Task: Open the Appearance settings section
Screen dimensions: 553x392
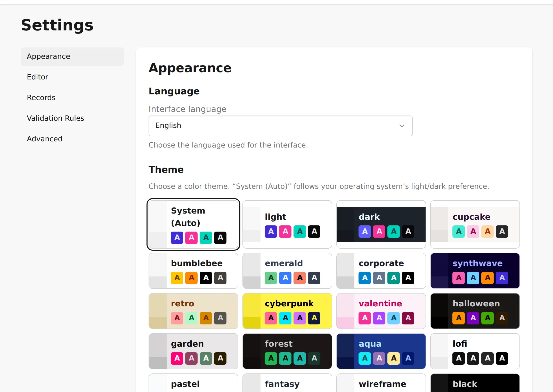Action: coord(72,56)
